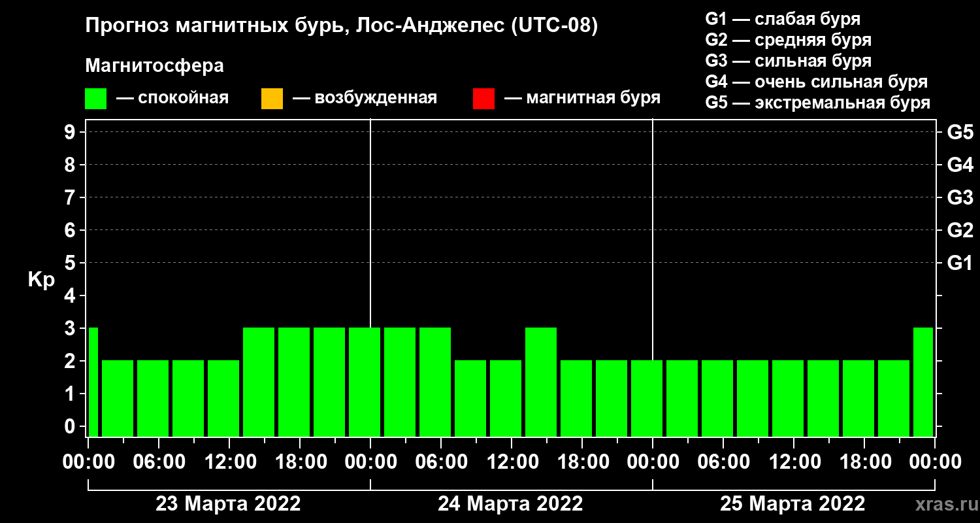The image size is (980, 523).
Task: Select the chart title 'Прогноз магнитных бурь, Лос-Анджелес'
Action: [295, 27]
